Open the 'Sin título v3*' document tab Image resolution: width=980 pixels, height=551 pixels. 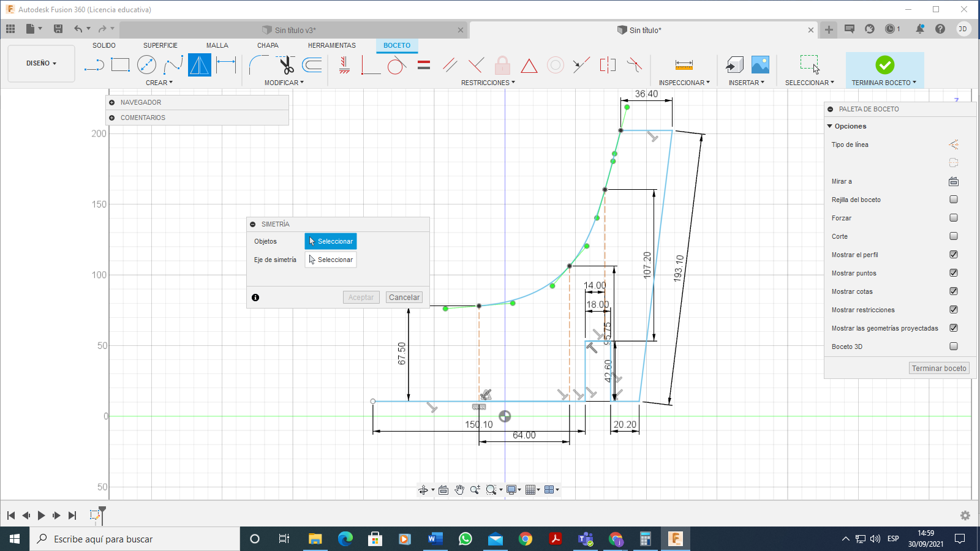tap(294, 30)
